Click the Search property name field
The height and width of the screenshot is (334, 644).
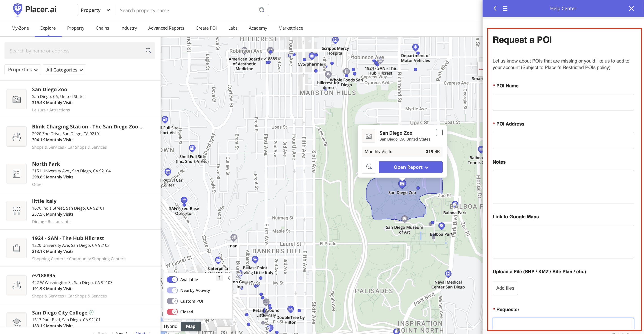(186, 10)
